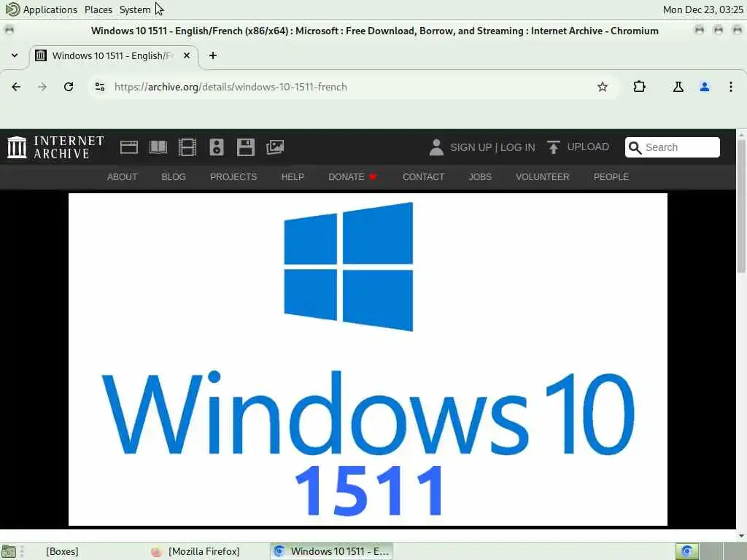Click the page vertical scrollbar thumb
This screenshot has width=747, height=560.
[x=741, y=206]
